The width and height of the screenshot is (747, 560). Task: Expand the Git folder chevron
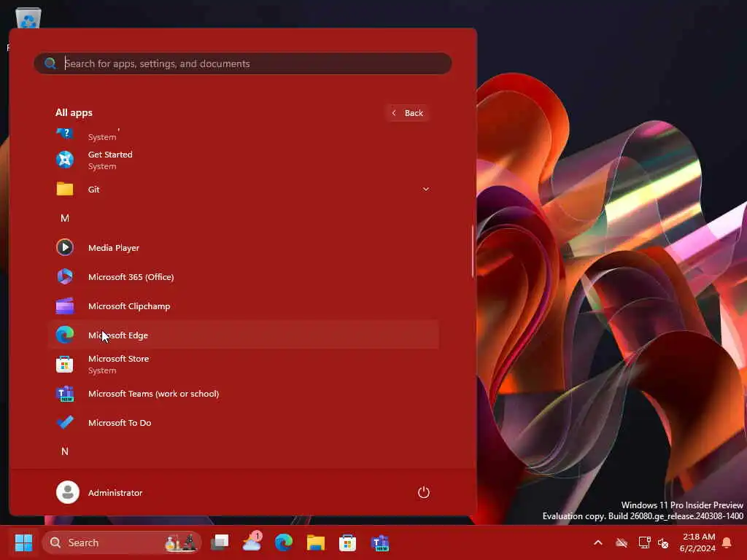pyautogui.click(x=426, y=189)
